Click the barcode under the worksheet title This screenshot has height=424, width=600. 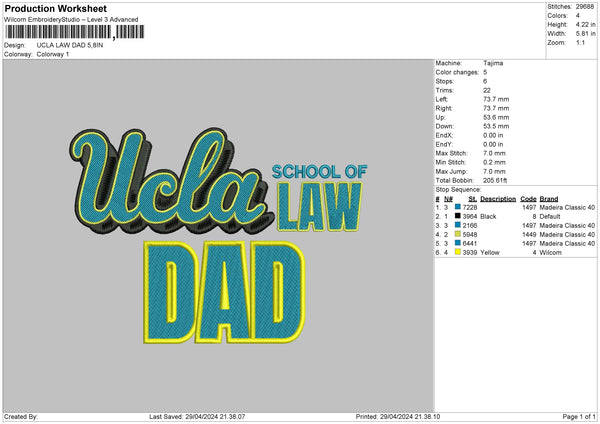(x=75, y=32)
